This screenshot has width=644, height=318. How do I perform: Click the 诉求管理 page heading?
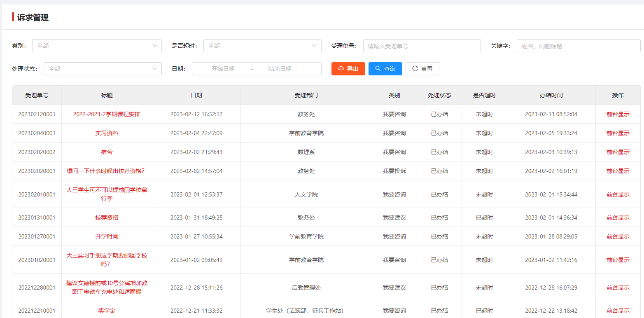tap(33, 17)
